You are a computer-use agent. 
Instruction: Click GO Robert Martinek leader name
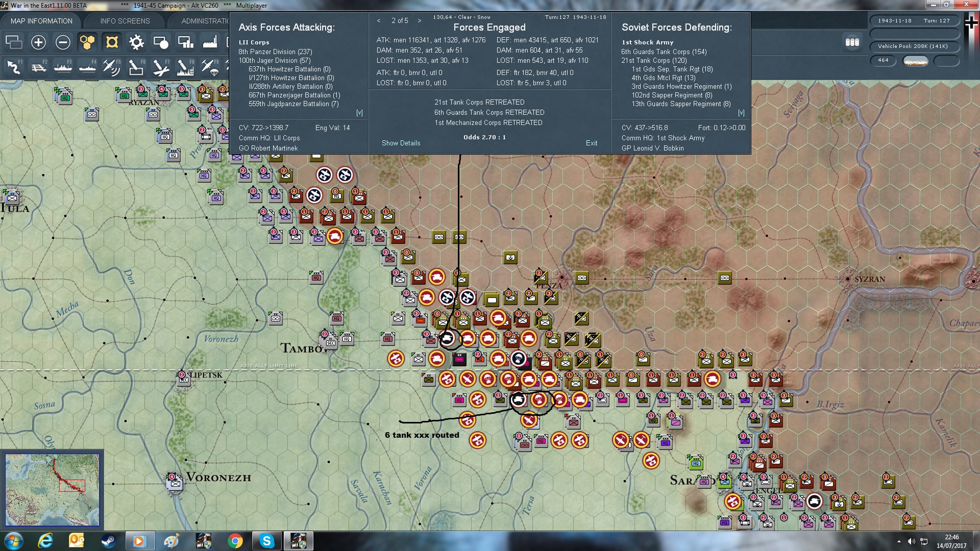[x=268, y=148]
